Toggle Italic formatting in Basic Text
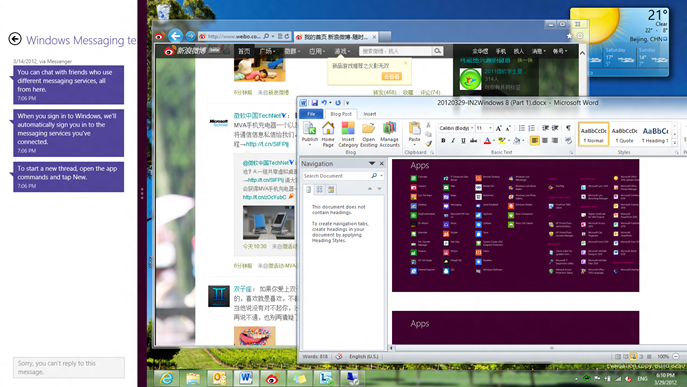 tap(453, 141)
